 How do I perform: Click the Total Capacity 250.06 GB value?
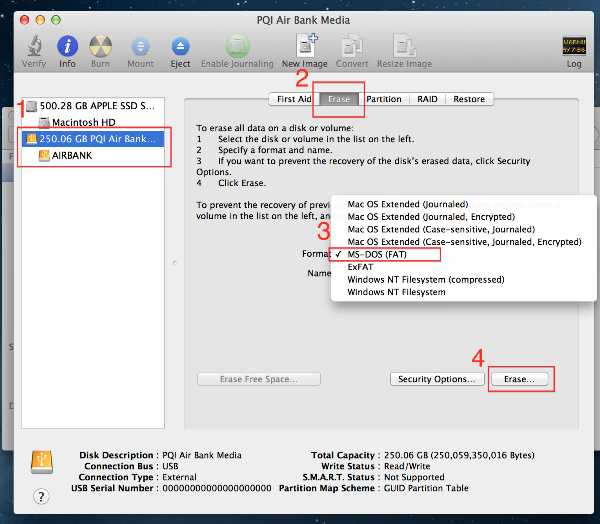459,455
